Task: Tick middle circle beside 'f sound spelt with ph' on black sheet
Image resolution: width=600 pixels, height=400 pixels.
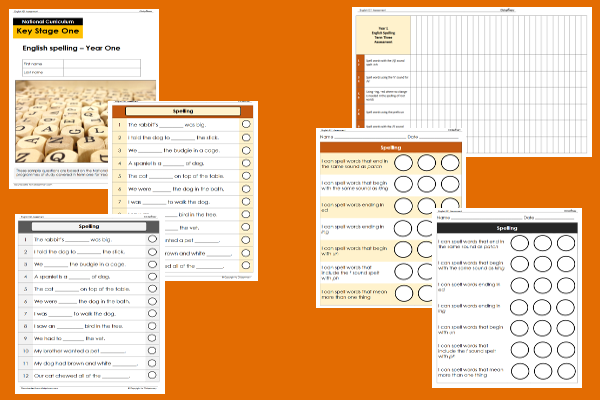Action: coord(543,350)
